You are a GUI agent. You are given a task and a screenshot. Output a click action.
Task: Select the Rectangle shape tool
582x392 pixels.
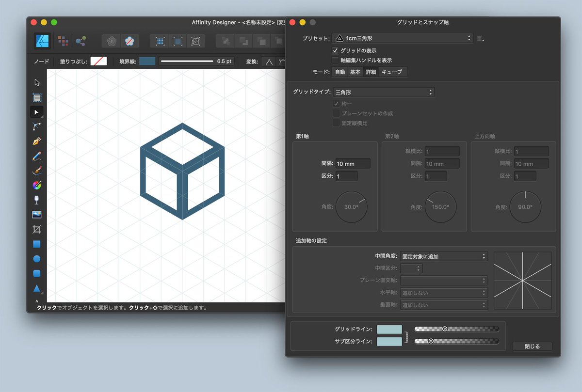click(37, 244)
